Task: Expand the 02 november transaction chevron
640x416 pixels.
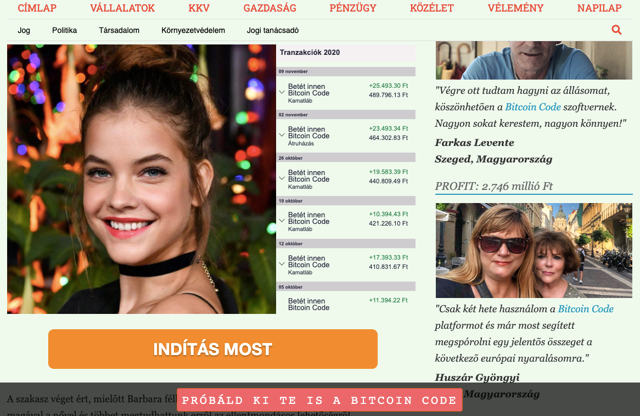Action: 282,135
